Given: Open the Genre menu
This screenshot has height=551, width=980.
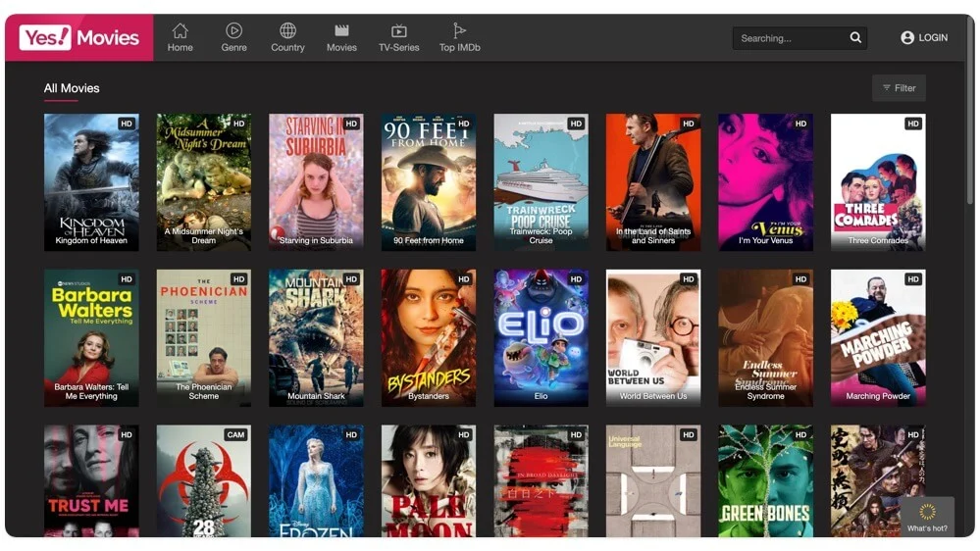Looking at the screenshot, I should pos(233,37).
